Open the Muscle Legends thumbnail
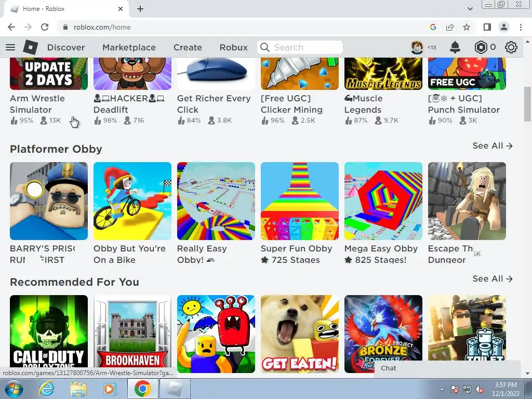This screenshot has height=399, width=532. pyautogui.click(x=383, y=74)
